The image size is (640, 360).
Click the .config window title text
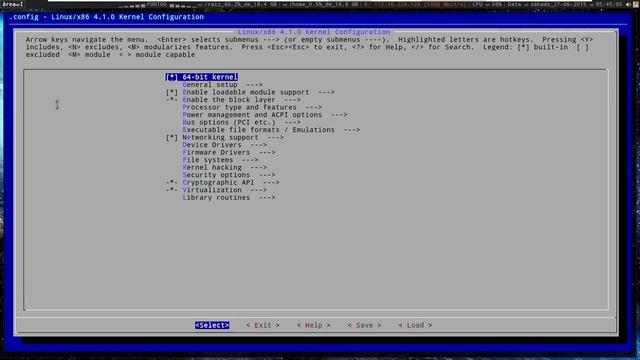(x=107, y=17)
